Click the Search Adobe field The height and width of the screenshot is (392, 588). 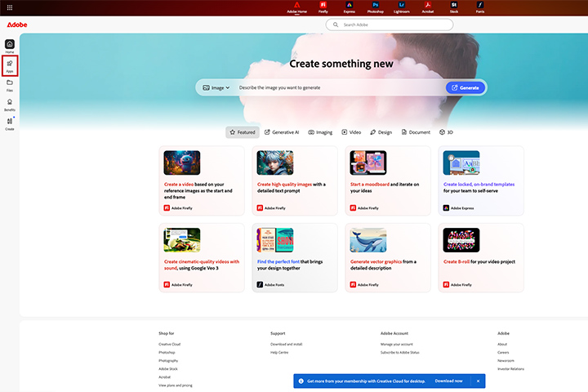389,25
